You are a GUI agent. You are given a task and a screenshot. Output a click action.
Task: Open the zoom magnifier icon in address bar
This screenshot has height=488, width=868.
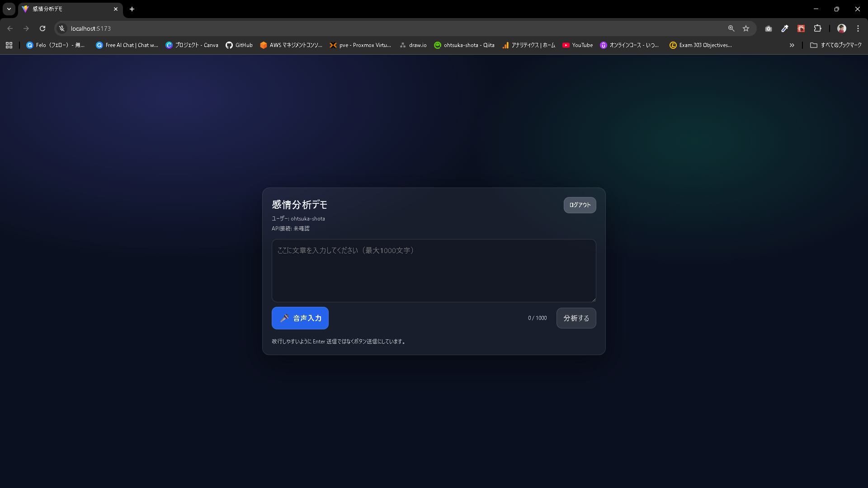(731, 28)
